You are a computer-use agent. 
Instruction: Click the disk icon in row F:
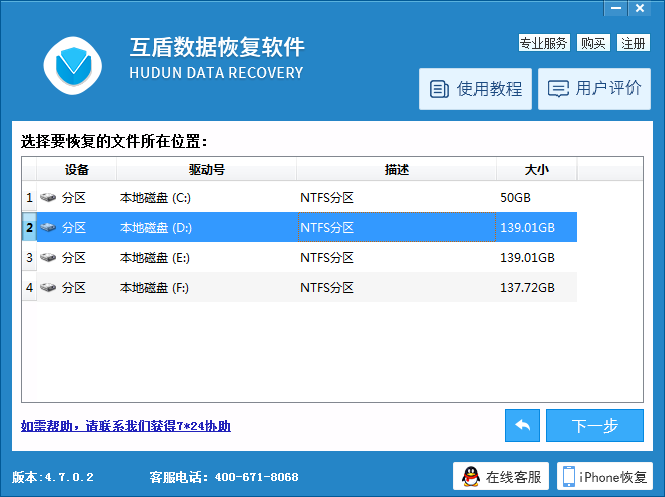tap(48, 288)
